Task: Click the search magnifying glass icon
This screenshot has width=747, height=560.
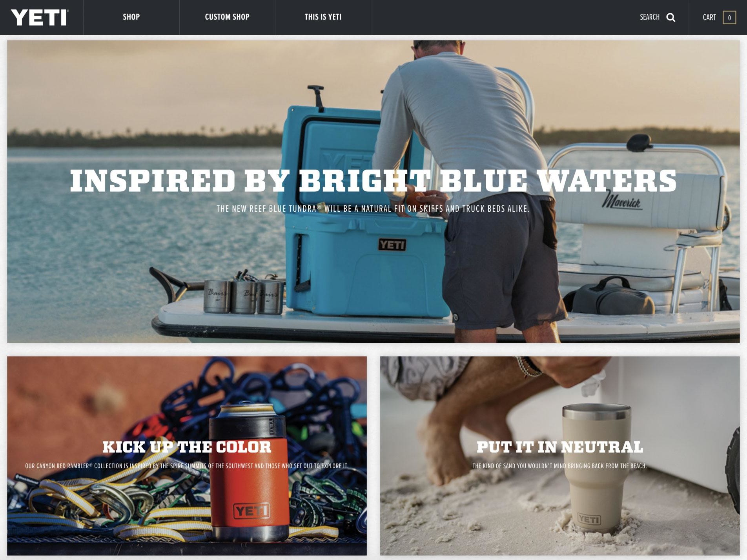Action: pyautogui.click(x=671, y=17)
